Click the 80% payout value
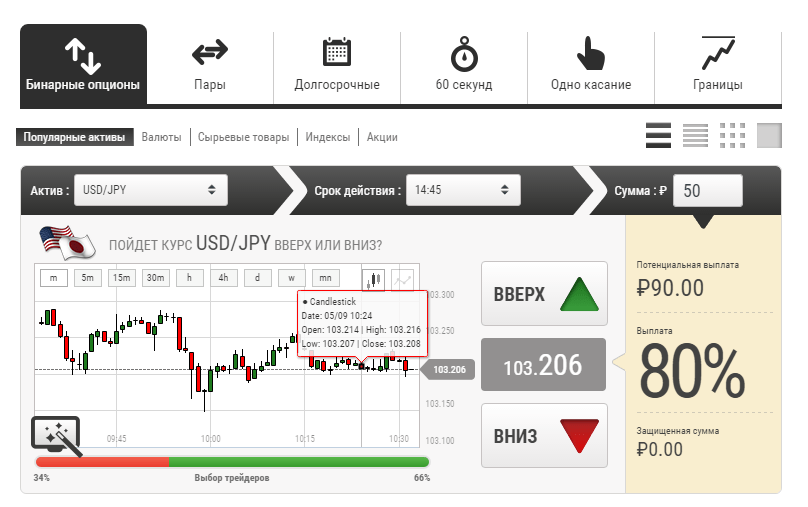This screenshot has height=507, width=808. pyautogui.click(x=692, y=372)
